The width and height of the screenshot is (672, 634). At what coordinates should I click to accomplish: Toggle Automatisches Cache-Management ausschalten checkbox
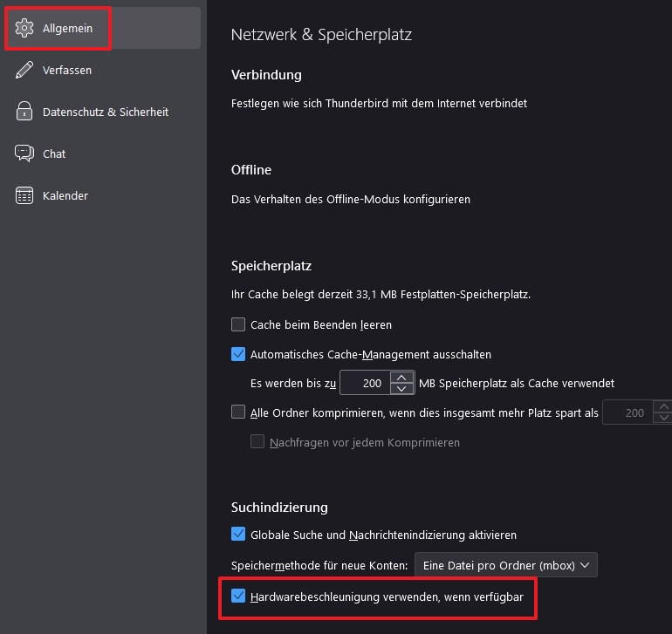coord(238,355)
